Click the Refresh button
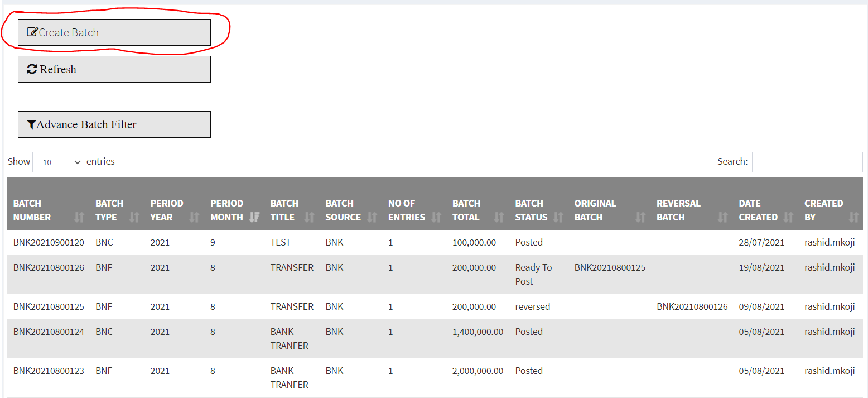This screenshot has width=868, height=398. point(114,69)
